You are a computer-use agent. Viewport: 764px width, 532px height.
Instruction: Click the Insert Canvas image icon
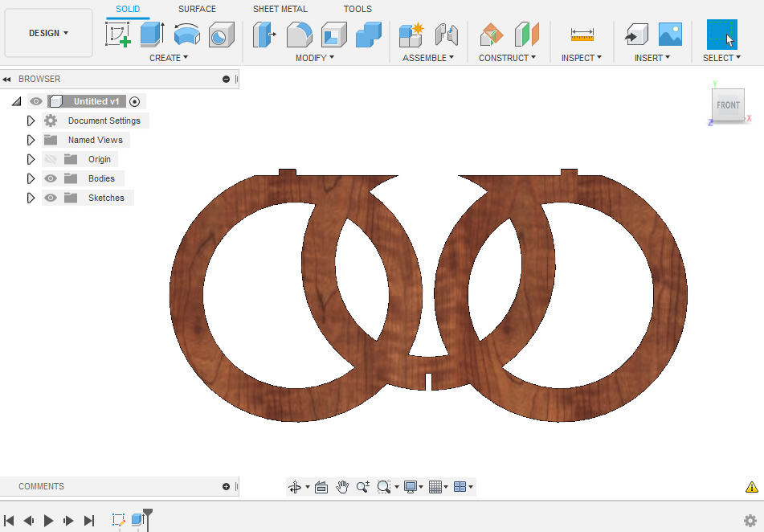[670, 35]
